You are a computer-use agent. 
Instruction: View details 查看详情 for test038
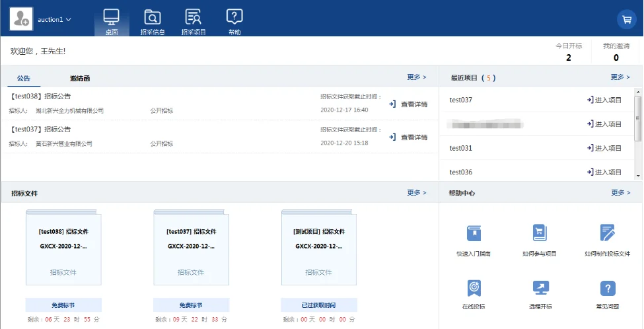[414, 104]
